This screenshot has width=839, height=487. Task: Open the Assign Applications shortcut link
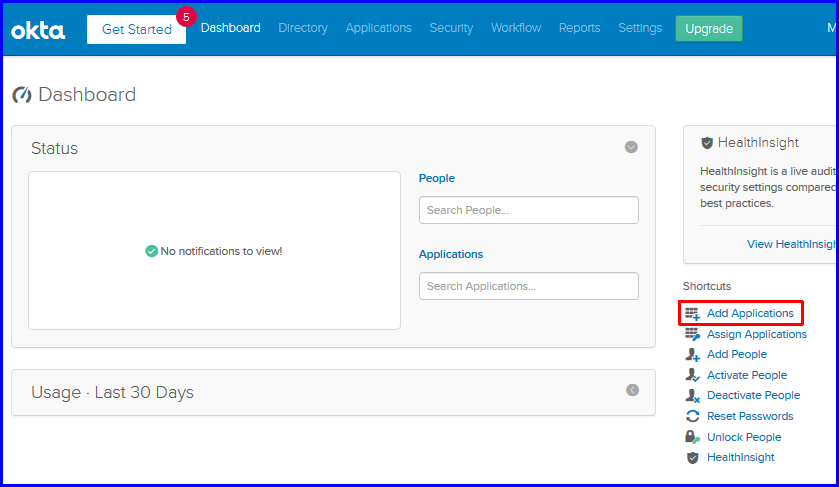point(757,334)
